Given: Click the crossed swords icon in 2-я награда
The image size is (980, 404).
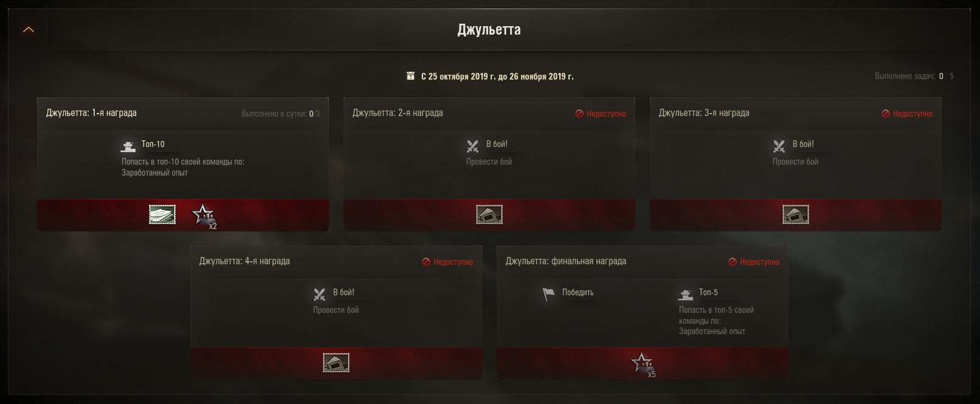Looking at the screenshot, I should click(472, 146).
